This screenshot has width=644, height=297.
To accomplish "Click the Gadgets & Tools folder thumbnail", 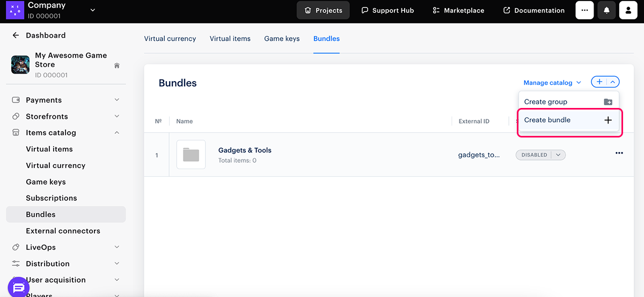I will [191, 155].
